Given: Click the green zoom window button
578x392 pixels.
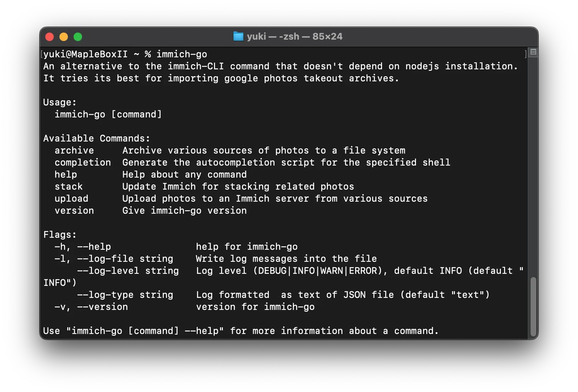Looking at the screenshot, I should (78, 37).
